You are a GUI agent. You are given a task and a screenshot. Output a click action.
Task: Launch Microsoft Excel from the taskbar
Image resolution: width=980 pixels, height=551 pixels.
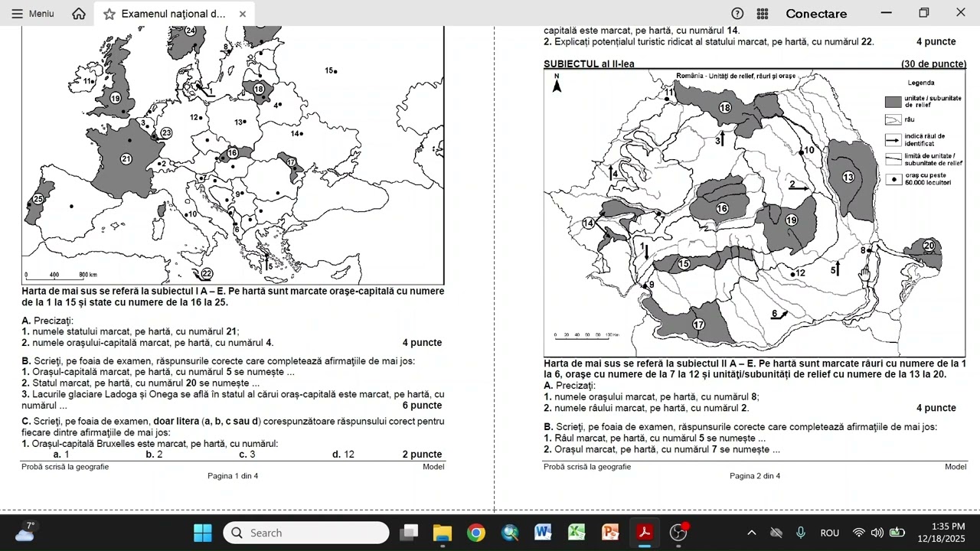pos(577,533)
